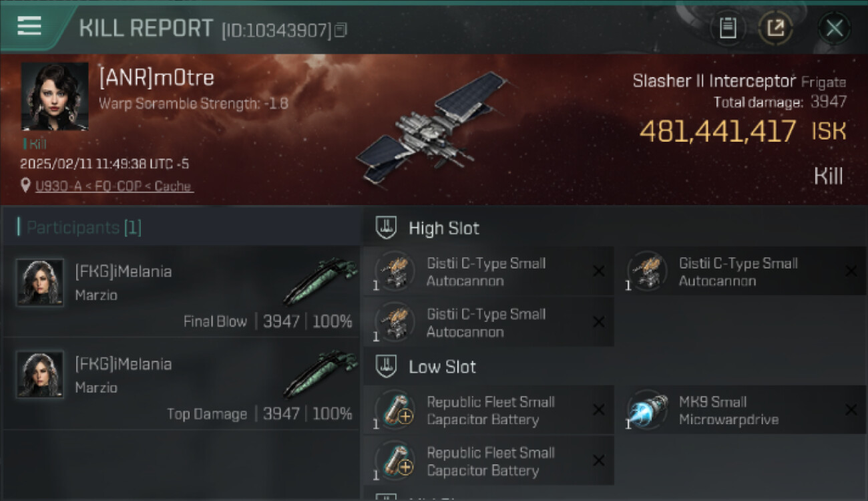This screenshot has width=868, height=501.
Task: Select the first Republic Fleet Capacitor Battery icon
Action: [x=395, y=409]
